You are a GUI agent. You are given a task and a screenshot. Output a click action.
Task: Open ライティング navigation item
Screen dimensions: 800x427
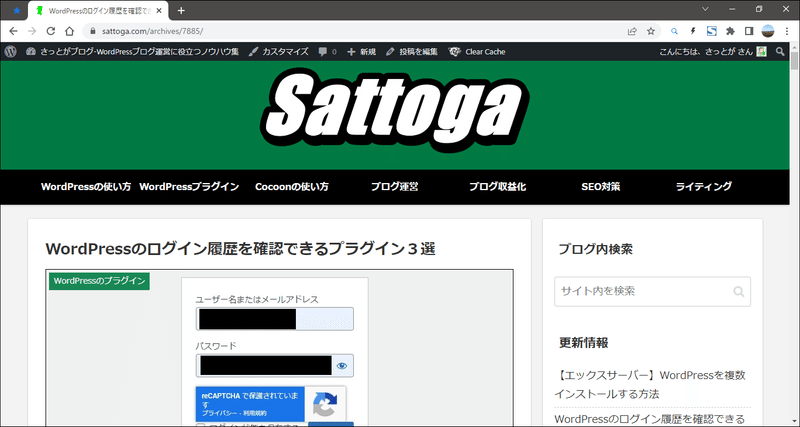704,187
